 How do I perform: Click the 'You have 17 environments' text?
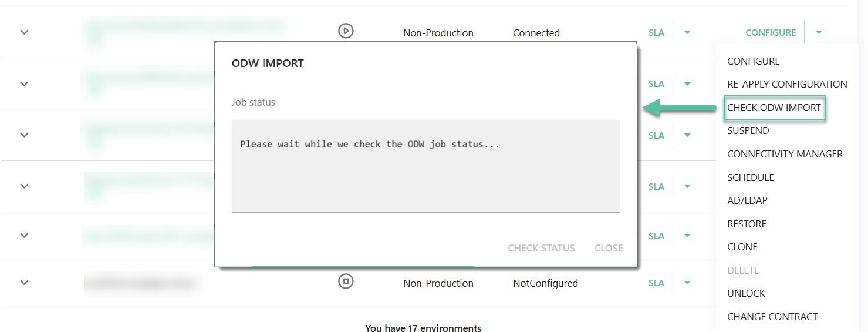point(423,328)
